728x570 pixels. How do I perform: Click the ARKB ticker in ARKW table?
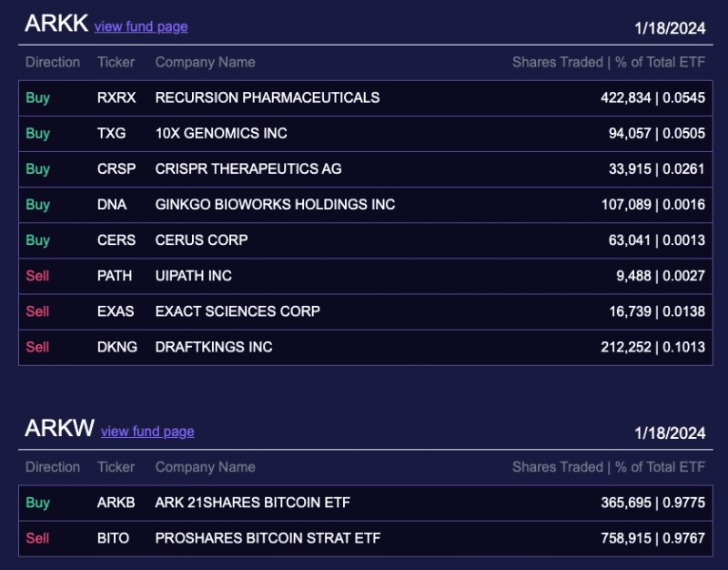116,503
